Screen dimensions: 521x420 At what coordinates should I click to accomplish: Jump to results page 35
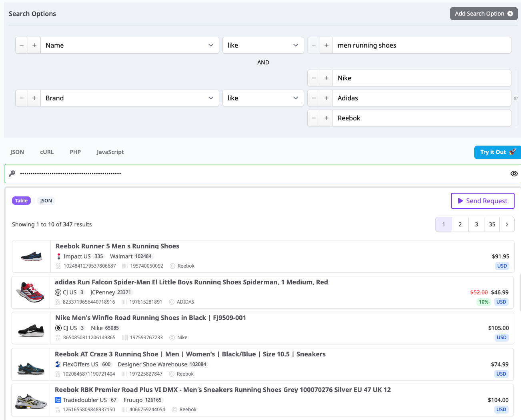click(x=492, y=224)
